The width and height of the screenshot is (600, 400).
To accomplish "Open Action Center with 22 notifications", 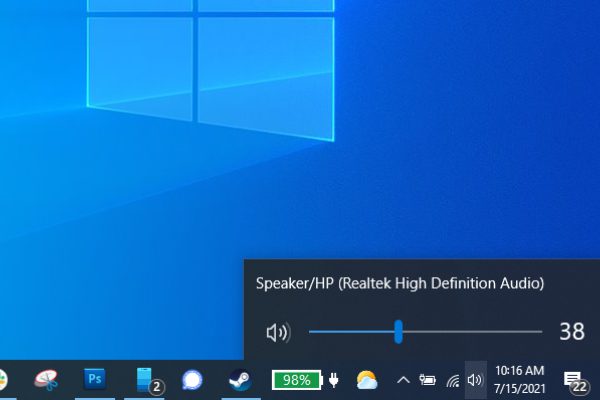I will click(x=576, y=383).
